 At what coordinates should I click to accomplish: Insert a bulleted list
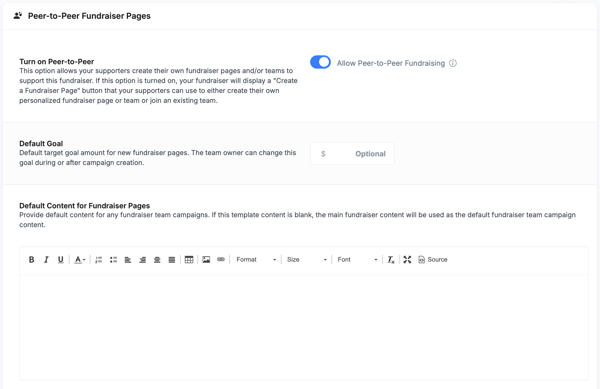click(x=113, y=260)
